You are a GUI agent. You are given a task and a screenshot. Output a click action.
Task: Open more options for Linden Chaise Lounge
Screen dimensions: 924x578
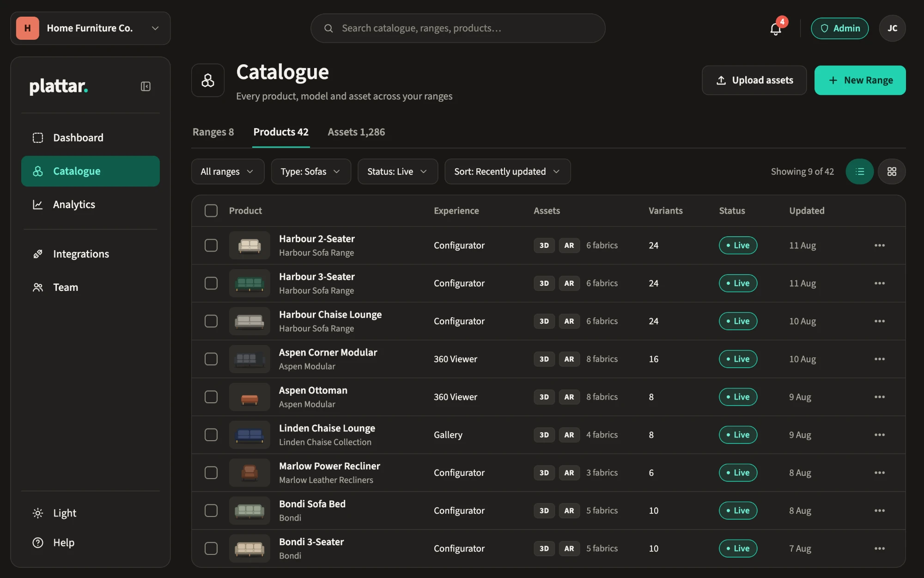[880, 435]
